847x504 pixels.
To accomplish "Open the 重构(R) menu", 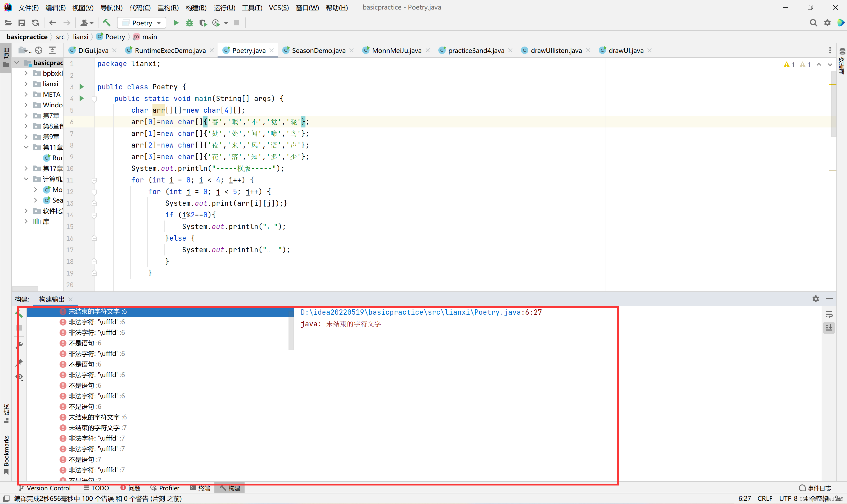I will point(168,7).
